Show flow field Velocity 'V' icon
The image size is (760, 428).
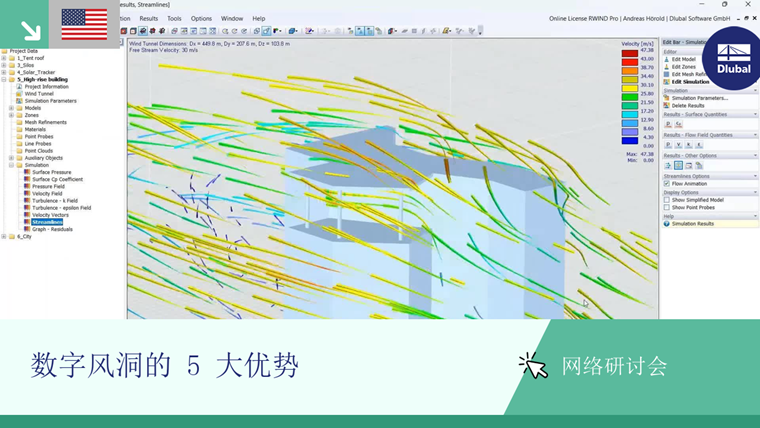coord(679,145)
